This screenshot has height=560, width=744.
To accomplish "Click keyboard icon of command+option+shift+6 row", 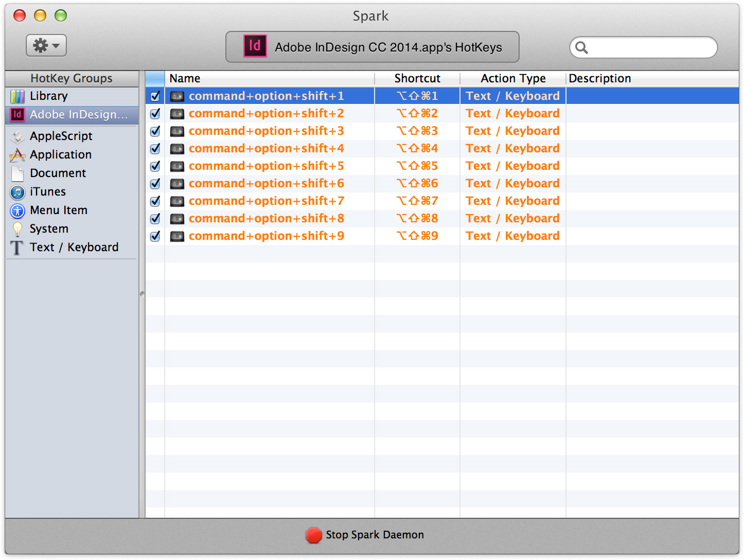I will pyautogui.click(x=178, y=184).
